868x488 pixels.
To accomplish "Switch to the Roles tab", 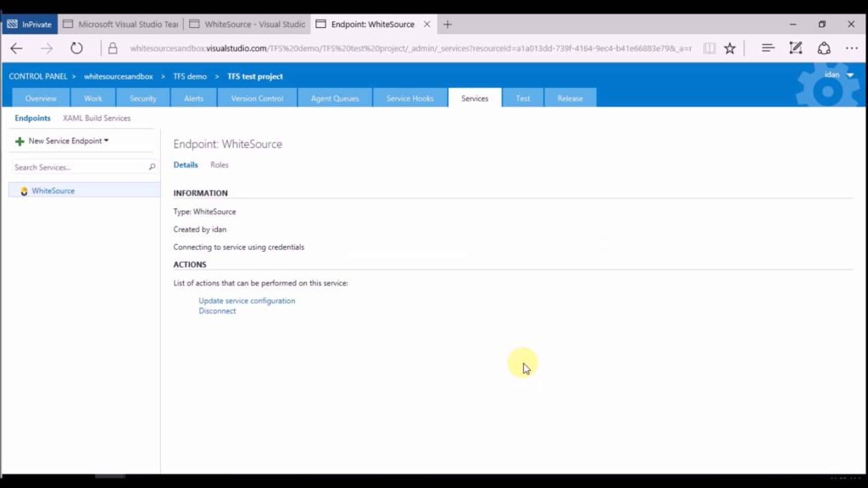I will pyautogui.click(x=220, y=165).
